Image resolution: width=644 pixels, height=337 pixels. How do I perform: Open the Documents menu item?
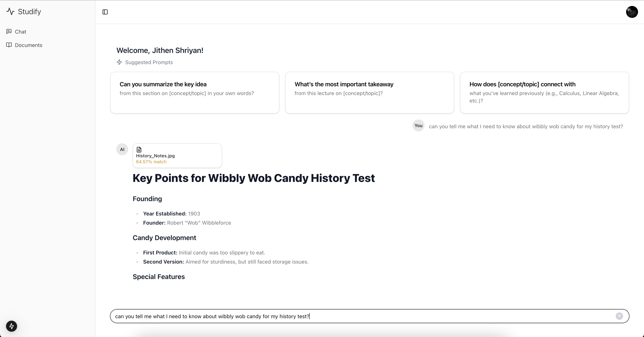(29, 45)
